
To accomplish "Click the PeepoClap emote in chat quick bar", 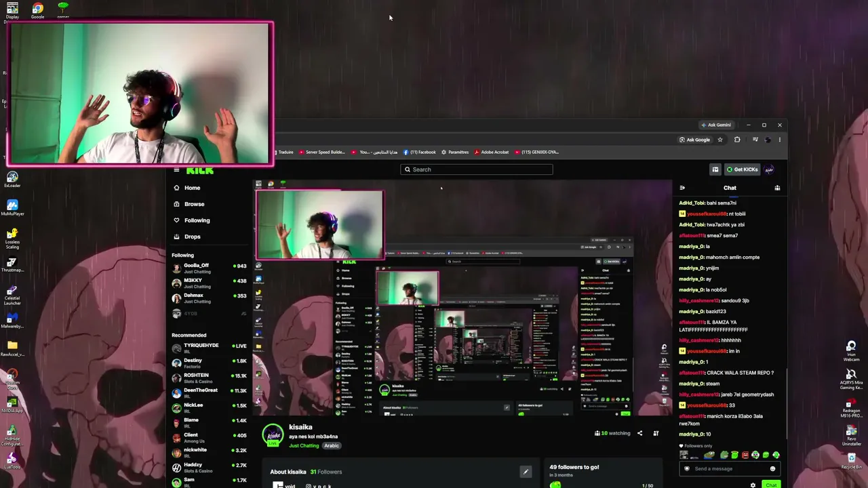I will click(724, 455).
